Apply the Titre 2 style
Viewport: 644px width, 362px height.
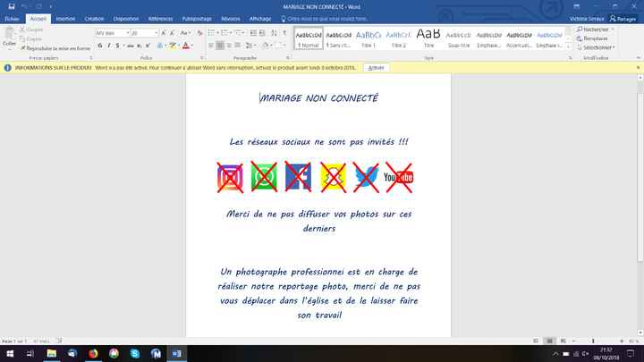398,38
